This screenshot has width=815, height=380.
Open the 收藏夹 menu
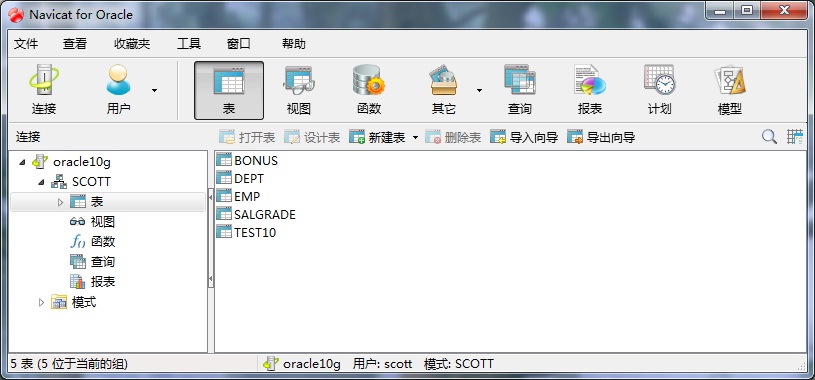(132, 44)
